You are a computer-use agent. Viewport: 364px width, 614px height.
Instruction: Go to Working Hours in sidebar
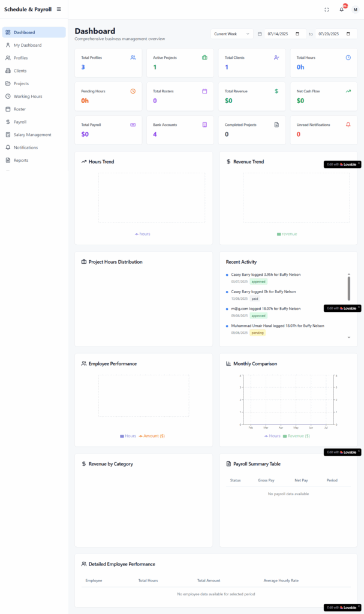[x=28, y=97]
